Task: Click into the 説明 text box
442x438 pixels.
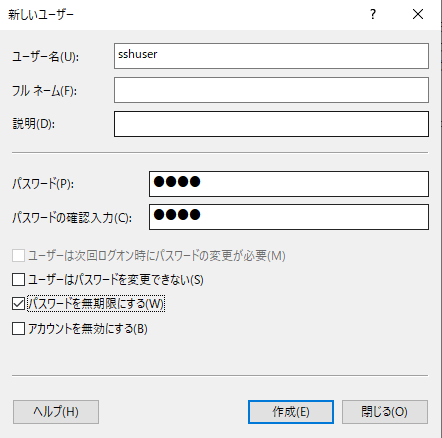Action: click(271, 124)
